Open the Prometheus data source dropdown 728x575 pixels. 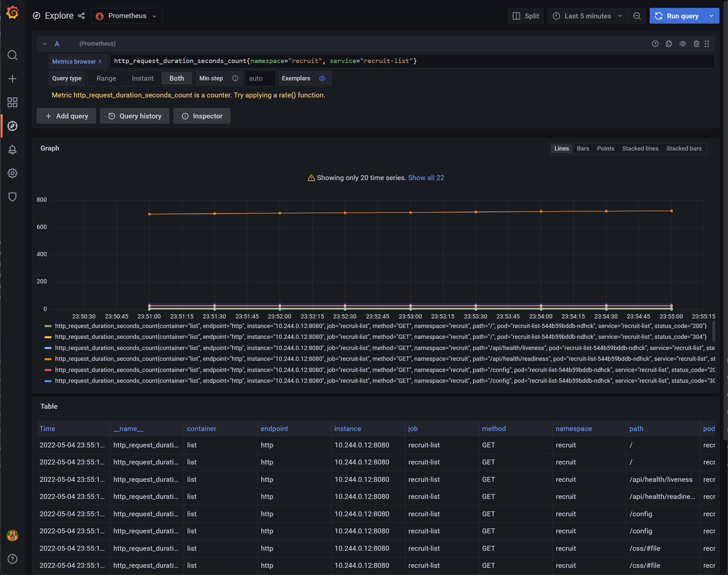(127, 16)
